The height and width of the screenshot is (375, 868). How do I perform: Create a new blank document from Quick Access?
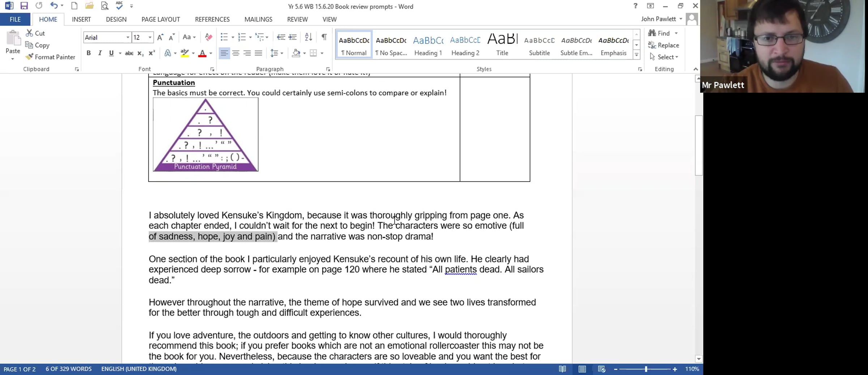pyautogui.click(x=74, y=6)
